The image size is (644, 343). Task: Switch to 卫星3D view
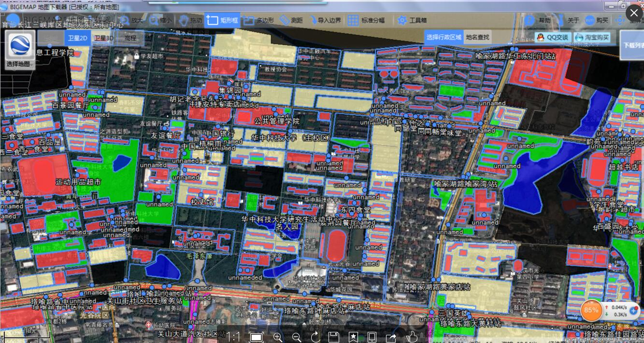103,38
